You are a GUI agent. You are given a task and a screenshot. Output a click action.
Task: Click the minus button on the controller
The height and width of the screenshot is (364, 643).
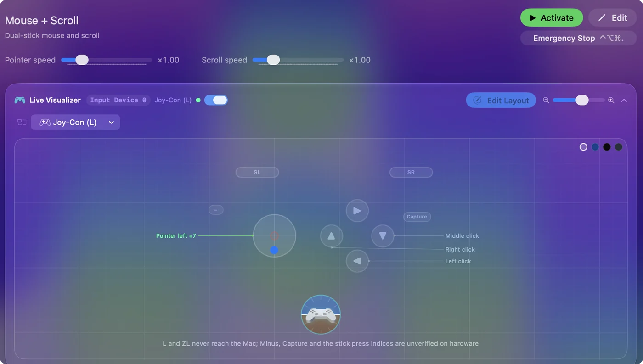[216, 210]
